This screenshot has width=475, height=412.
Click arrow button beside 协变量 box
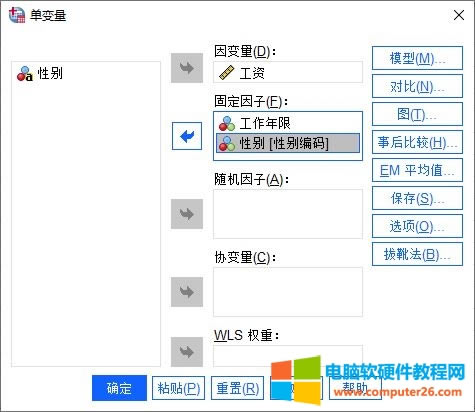tap(187, 292)
